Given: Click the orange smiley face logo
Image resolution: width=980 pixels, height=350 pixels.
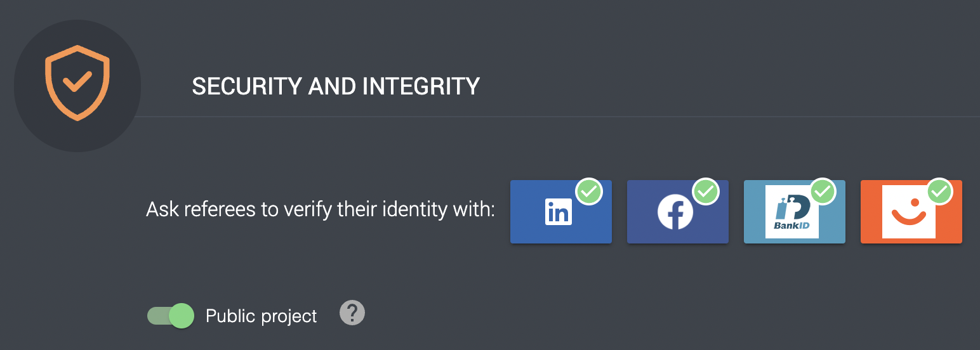Looking at the screenshot, I should tap(908, 212).
